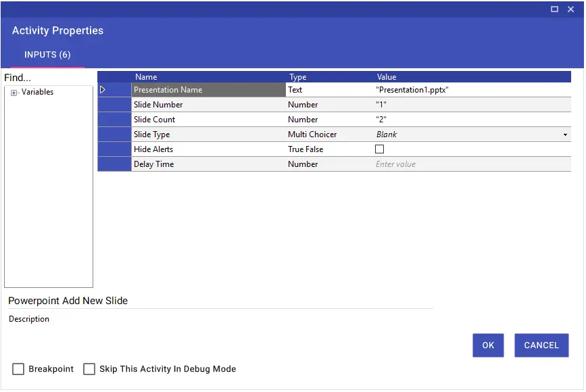
Task: Select the Blank value combo box
Action: coord(472,134)
